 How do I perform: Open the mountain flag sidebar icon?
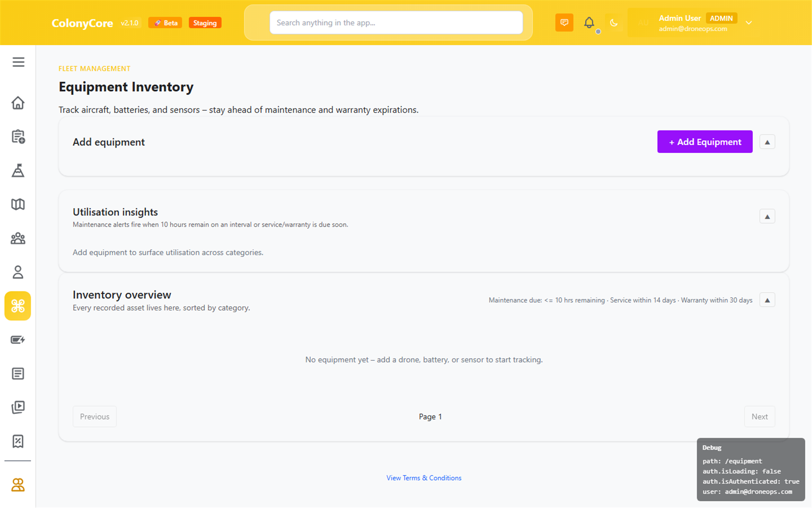[18, 171]
